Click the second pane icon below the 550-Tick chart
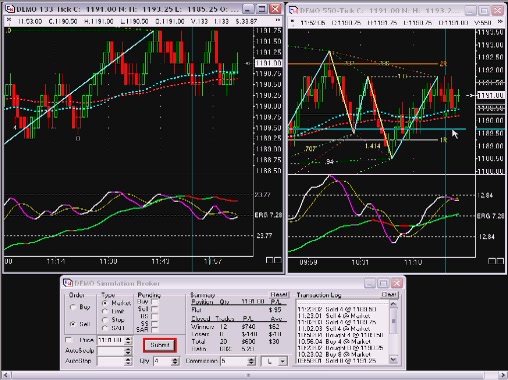 point(500,261)
